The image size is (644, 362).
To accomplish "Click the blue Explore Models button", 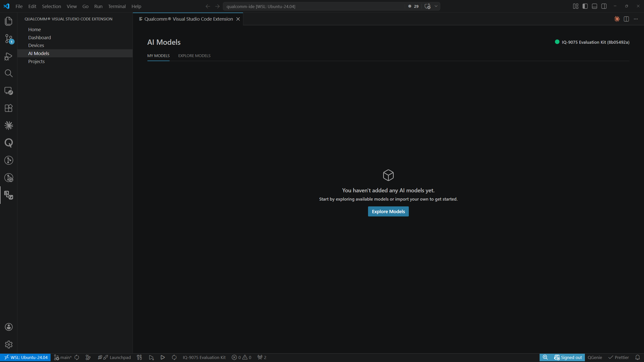I will (x=388, y=211).
